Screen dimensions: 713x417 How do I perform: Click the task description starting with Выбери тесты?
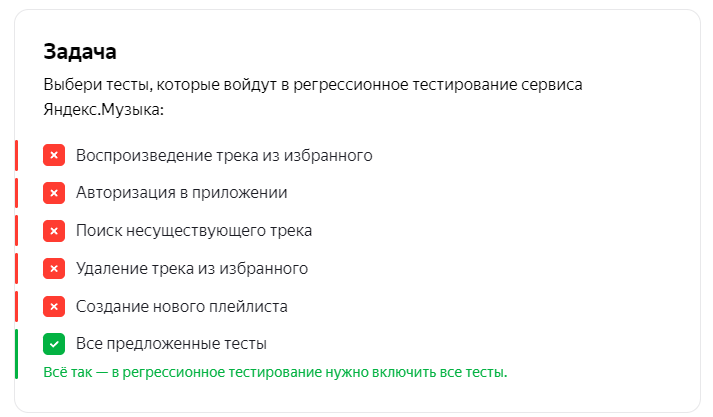tap(313, 97)
